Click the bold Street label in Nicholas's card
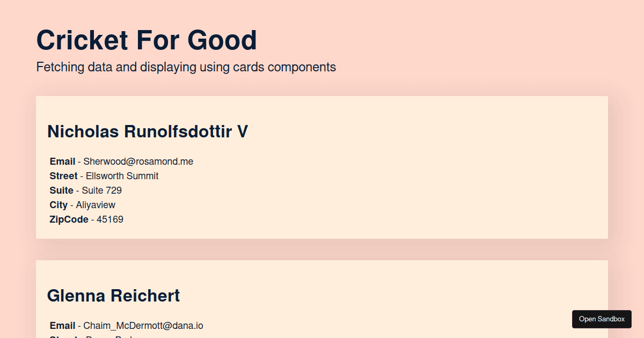This screenshot has height=338, width=644. [64, 176]
